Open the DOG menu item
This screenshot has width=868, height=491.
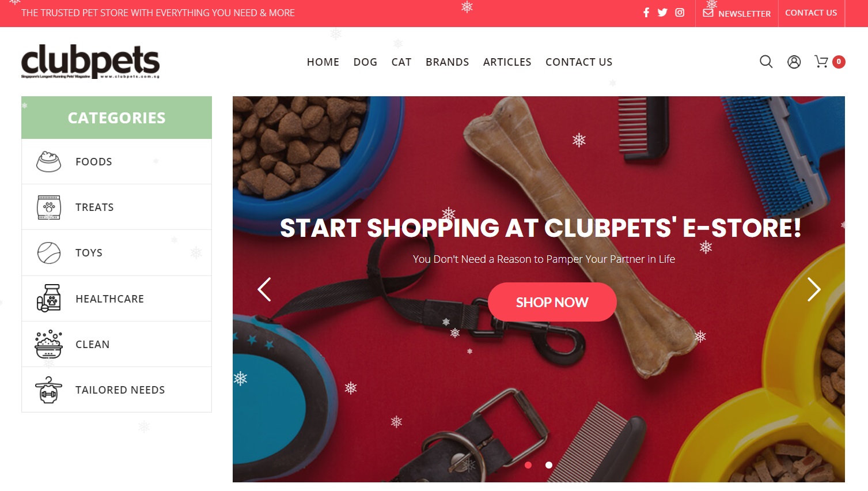coord(365,62)
